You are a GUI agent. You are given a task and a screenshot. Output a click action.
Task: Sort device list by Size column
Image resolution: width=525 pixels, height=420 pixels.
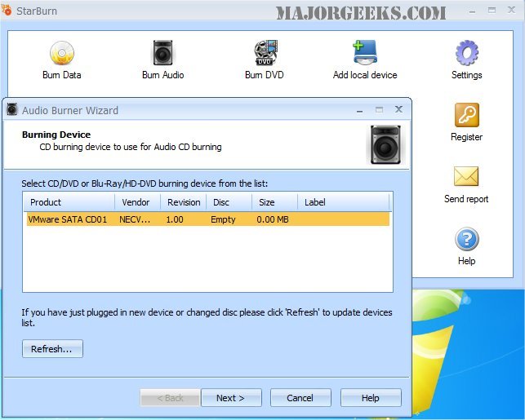tap(274, 202)
